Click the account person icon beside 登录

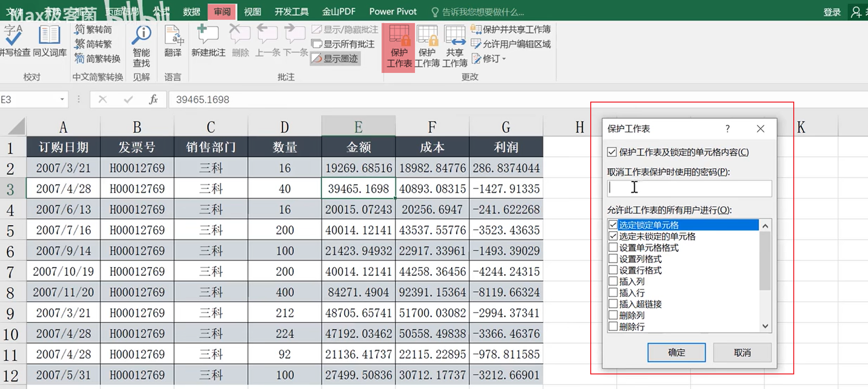[x=856, y=12]
